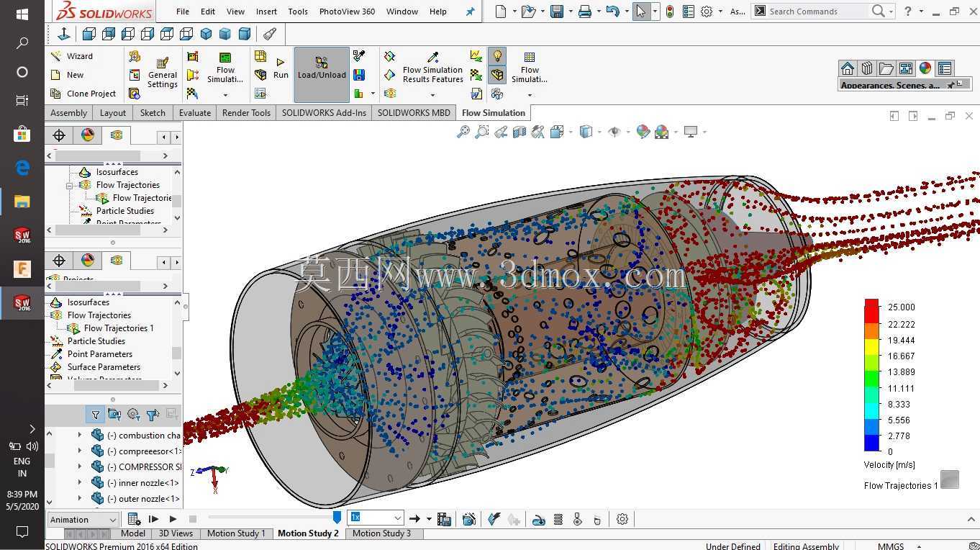Open the 3D Views tab

tap(176, 533)
